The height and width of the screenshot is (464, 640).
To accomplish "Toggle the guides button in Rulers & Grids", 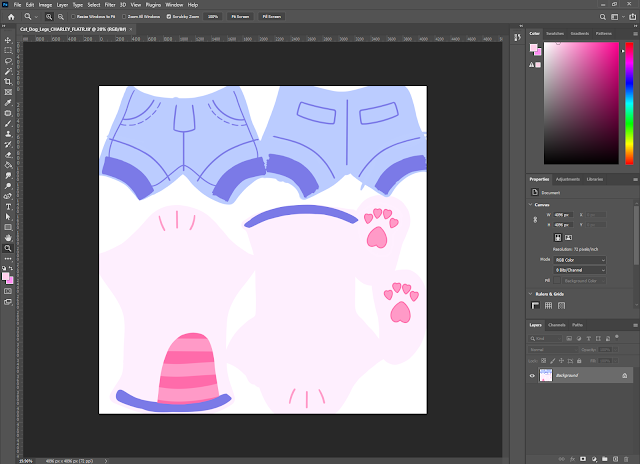I will point(562,305).
